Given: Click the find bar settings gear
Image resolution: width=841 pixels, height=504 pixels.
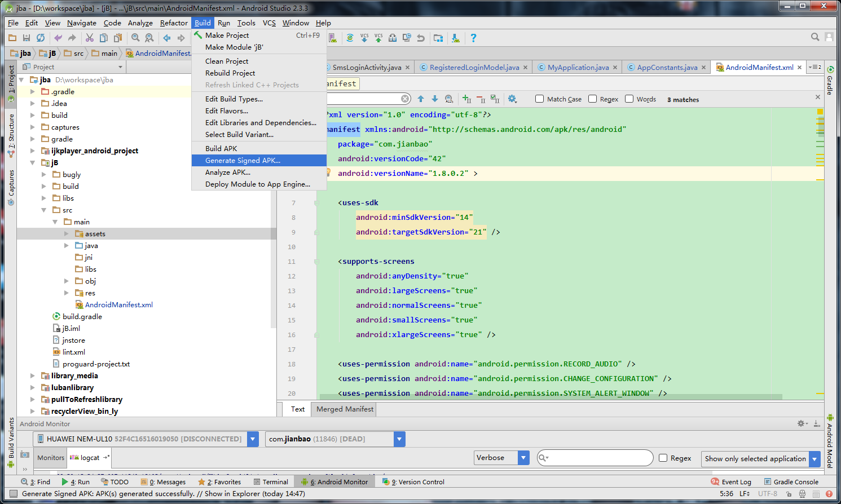Looking at the screenshot, I should pyautogui.click(x=512, y=99).
